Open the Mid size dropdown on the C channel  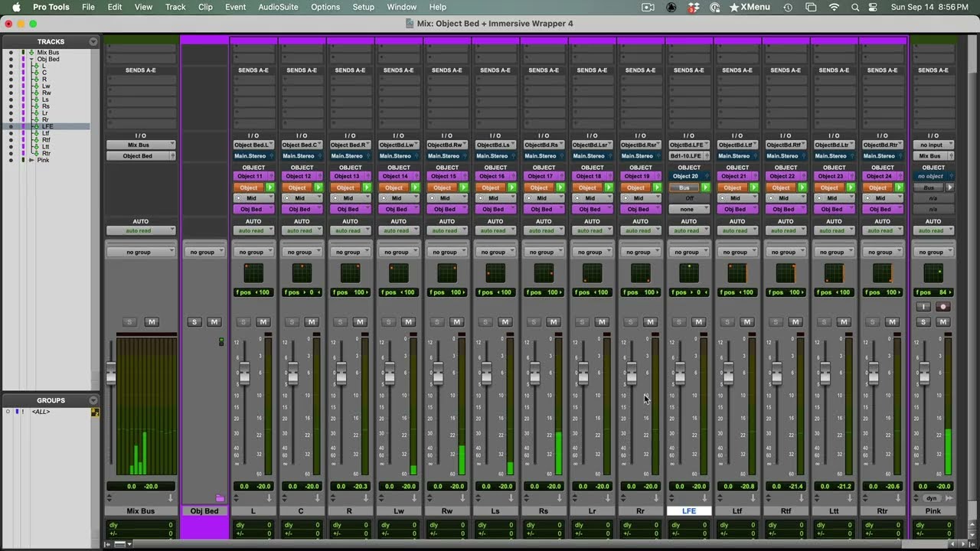tap(302, 198)
